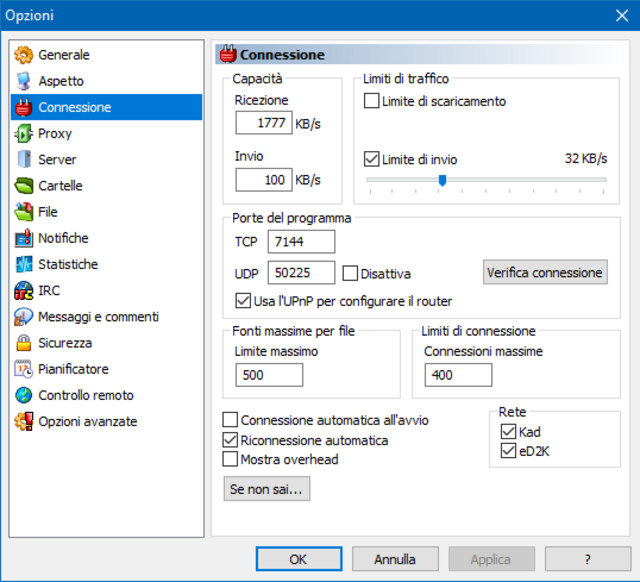This screenshot has height=582, width=640.
Task: Click the Invio capacity field
Action: click(x=264, y=180)
